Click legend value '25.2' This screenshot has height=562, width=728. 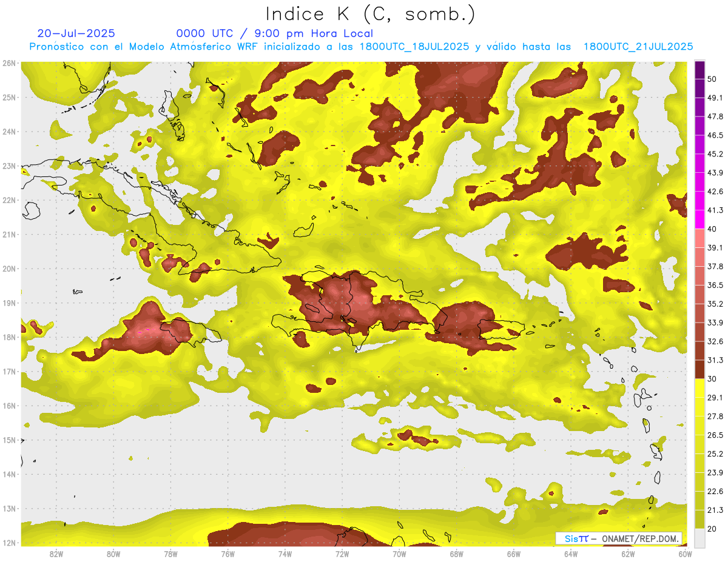click(715, 453)
